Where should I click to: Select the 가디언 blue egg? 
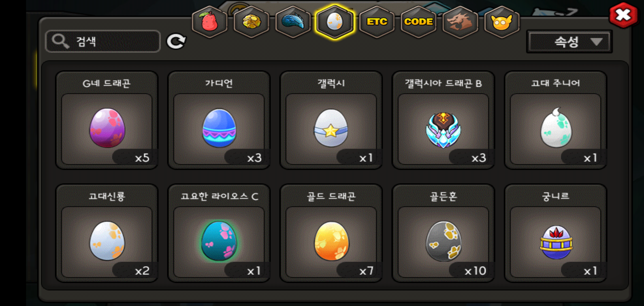click(219, 120)
